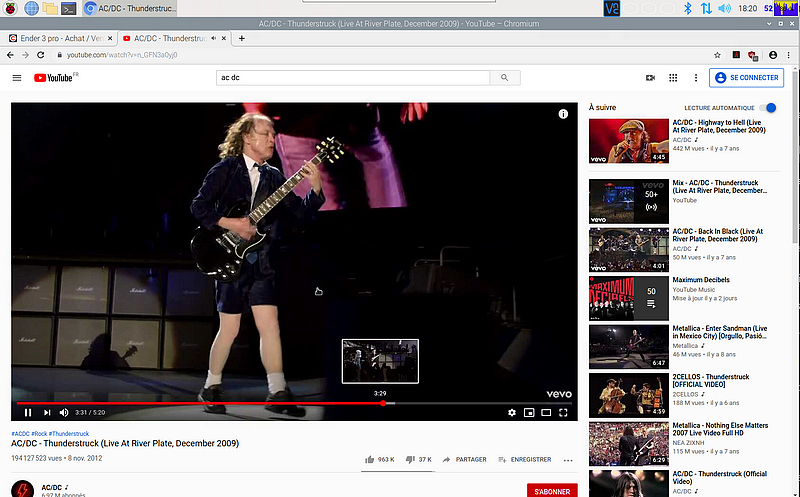Viewport: 800px width, 497px height.
Task: Open the terminal from the taskbar
Action: [x=68, y=8]
